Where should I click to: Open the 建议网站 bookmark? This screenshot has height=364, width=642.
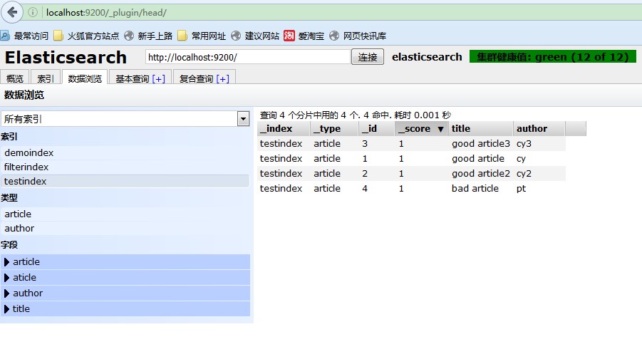click(x=255, y=36)
